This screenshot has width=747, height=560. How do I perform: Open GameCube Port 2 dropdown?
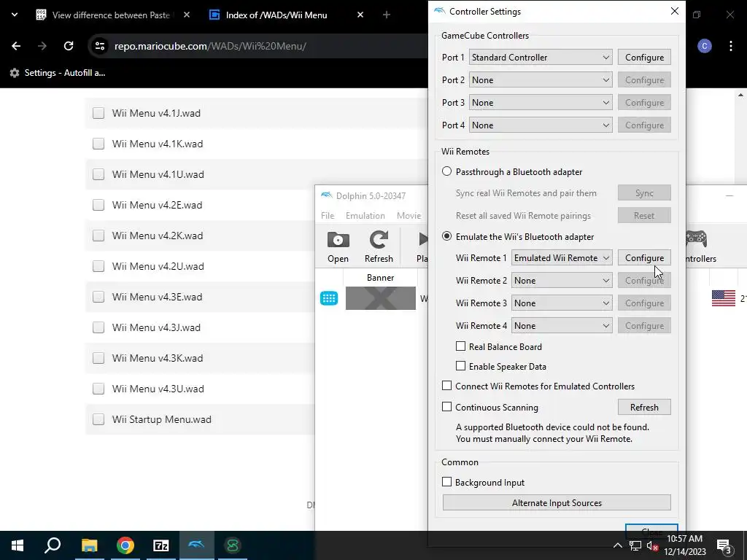(x=541, y=80)
